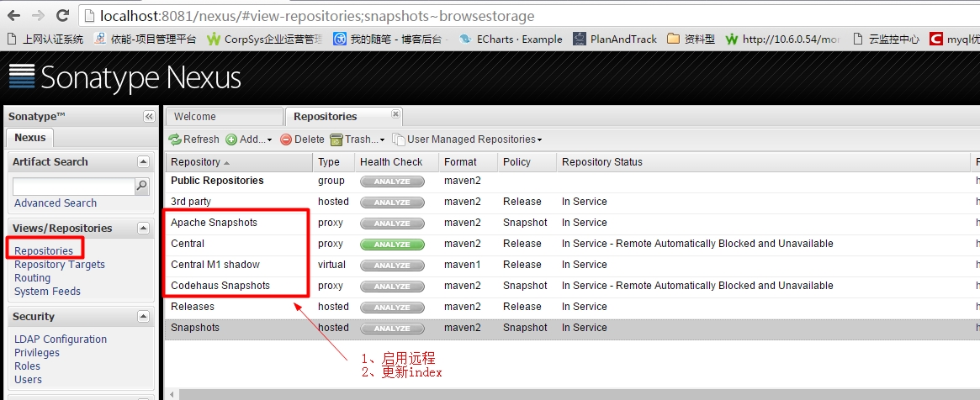Screen dimensions: 980x400
Task: Click the Sonatype Nexus logo
Action: pyautogui.click(x=125, y=79)
